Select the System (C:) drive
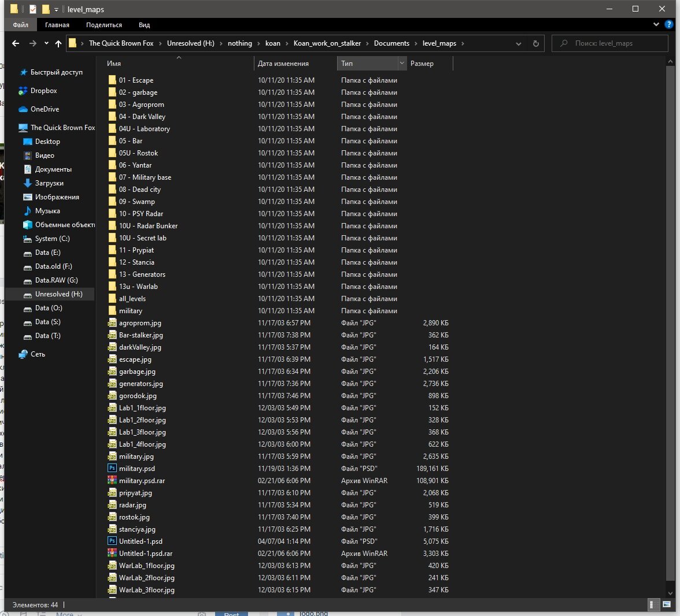The height and width of the screenshot is (616, 680). (52, 239)
